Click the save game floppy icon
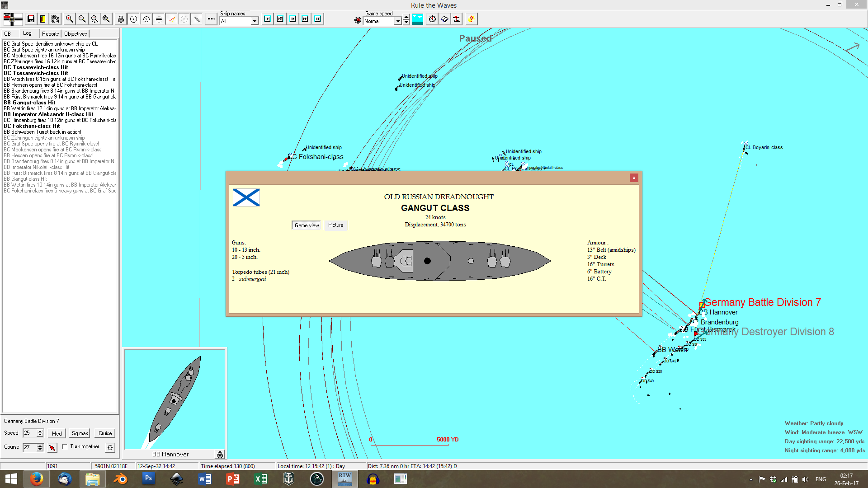 coord(31,19)
